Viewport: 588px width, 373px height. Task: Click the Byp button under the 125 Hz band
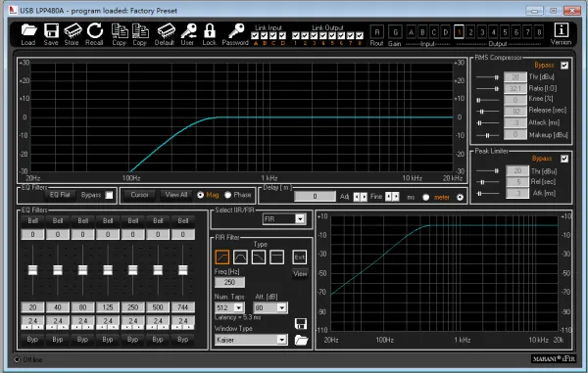[108, 340]
